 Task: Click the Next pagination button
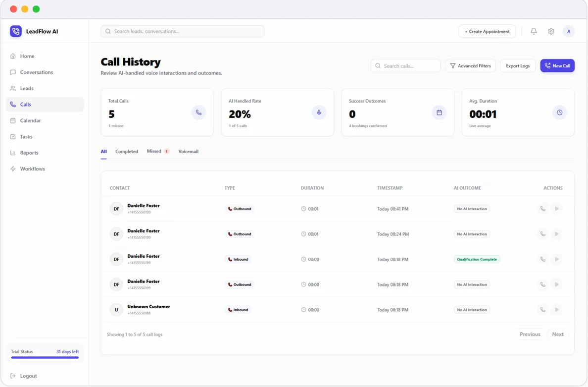tap(558, 334)
